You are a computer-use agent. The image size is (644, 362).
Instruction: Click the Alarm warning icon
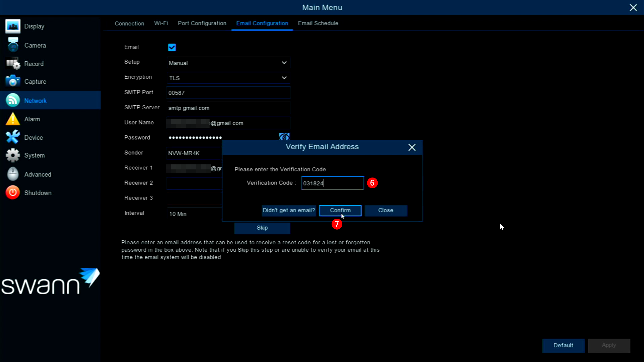(13, 119)
